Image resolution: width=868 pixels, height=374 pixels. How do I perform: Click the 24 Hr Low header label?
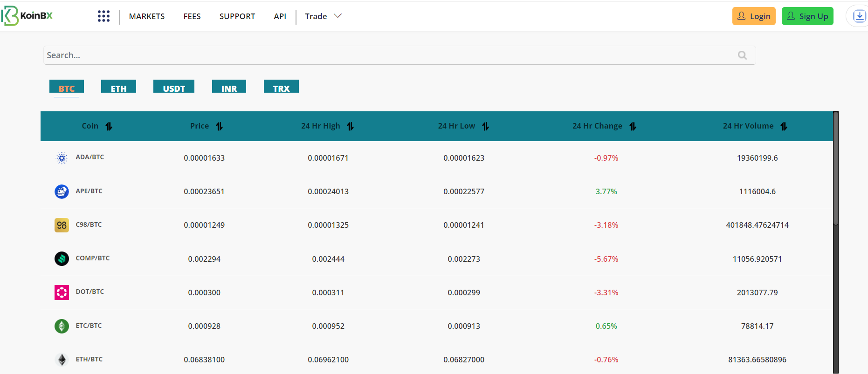(456, 126)
